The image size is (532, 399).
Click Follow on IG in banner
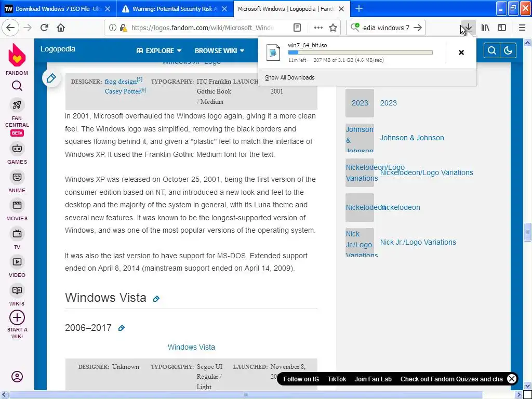tap(301, 379)
